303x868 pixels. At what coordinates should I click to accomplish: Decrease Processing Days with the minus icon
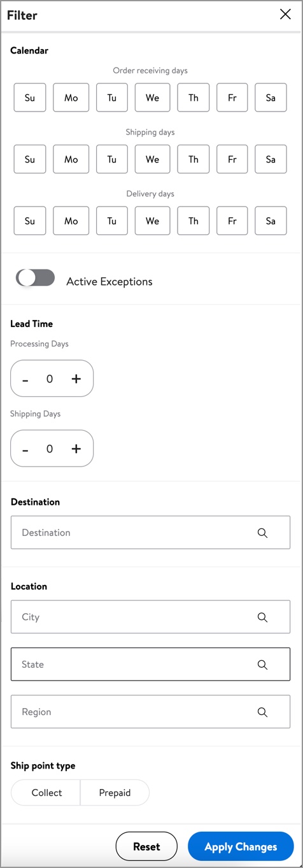coord(25,380)
